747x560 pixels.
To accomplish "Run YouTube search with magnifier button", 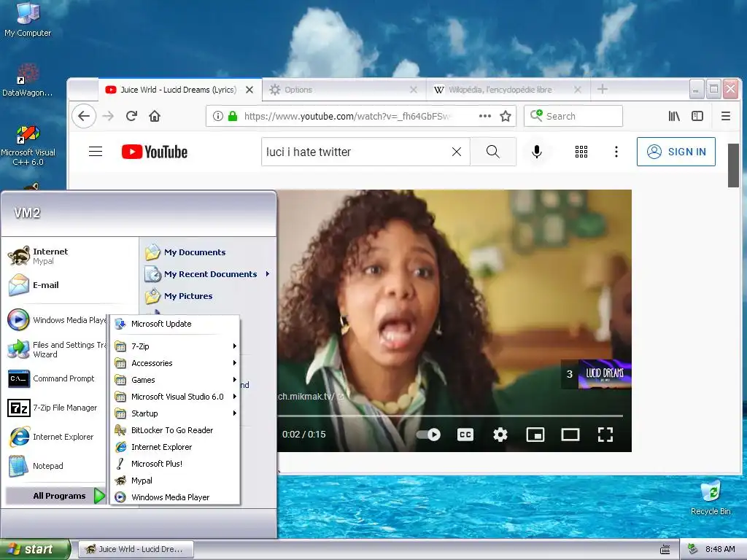I will [493, 152].
